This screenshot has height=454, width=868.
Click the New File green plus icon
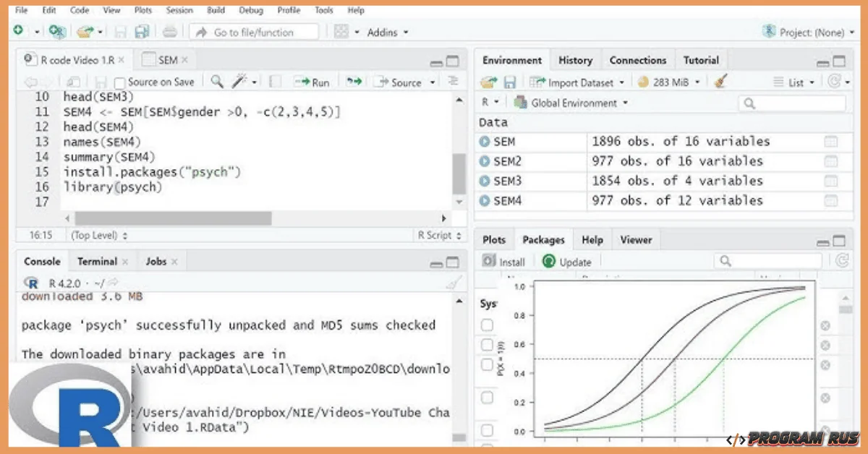(x=17, y=31)
